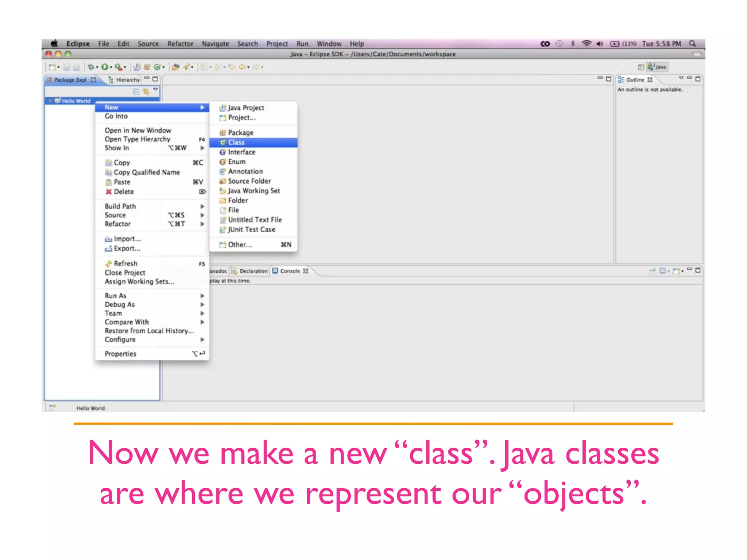Click the Debug bug icon in toolbar
Screen dimensions: 747x560
91,67
